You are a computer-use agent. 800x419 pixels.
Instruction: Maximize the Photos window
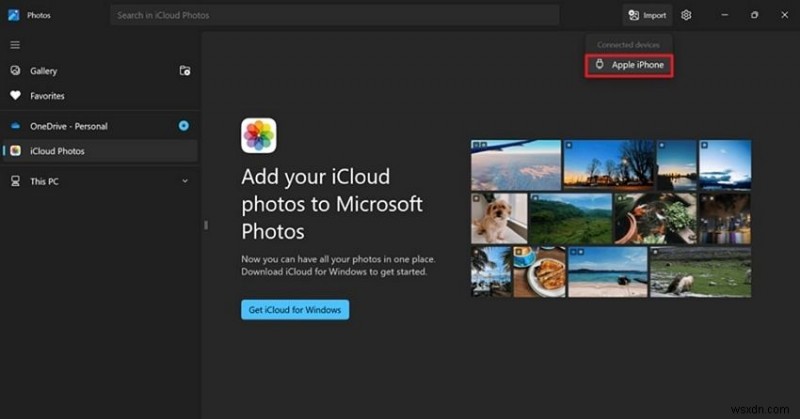click(754, 15)
